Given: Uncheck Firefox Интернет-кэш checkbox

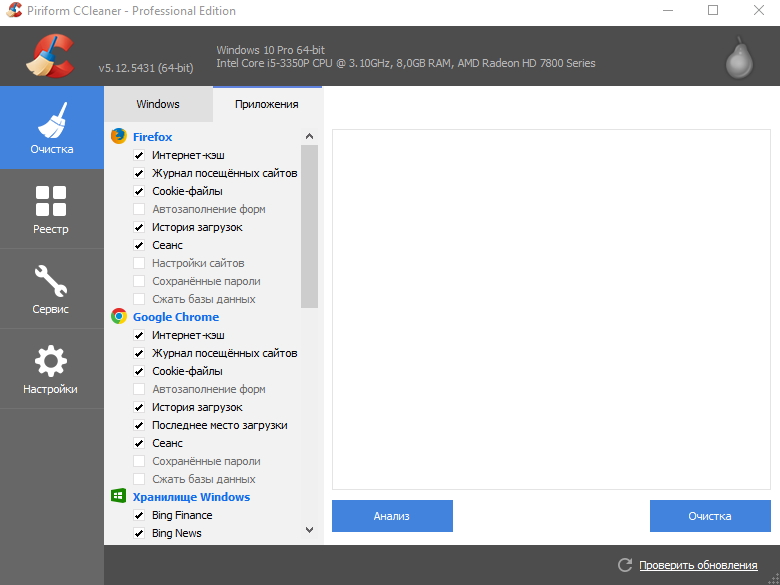Looking at the screenshot, I should click(139, 155).
